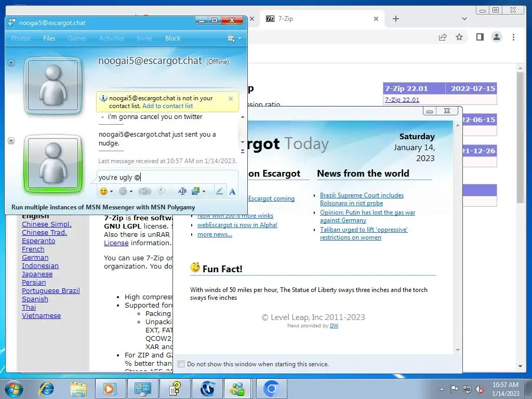Image resolution: width=532 pixels, height=399 pixels.
Task: Open Putin gas war opinion link
Action: tap(367, 216)
